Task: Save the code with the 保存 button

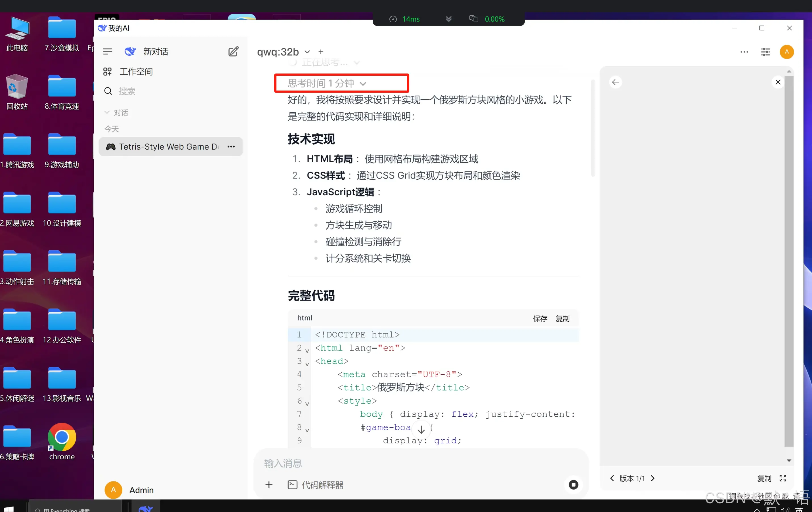Action: (540, 318)
